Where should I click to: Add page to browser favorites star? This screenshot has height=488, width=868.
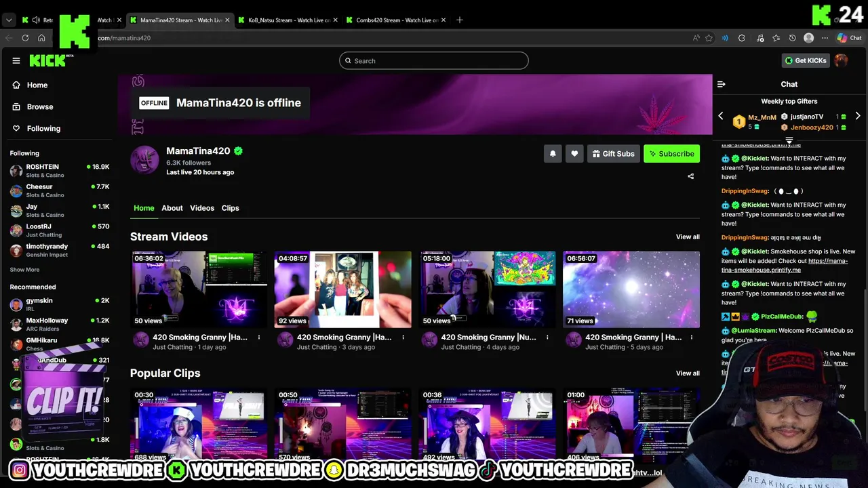[x=709, y=38]
